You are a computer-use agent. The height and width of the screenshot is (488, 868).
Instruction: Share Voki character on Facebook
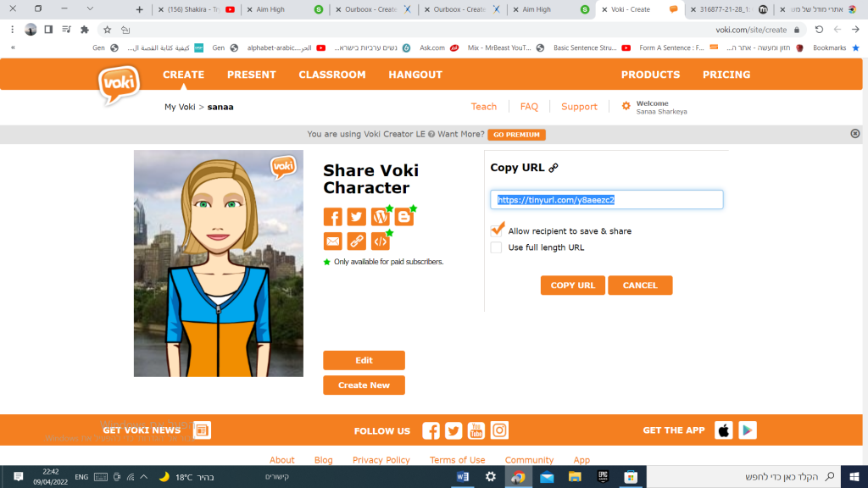(x=332, y=217)
